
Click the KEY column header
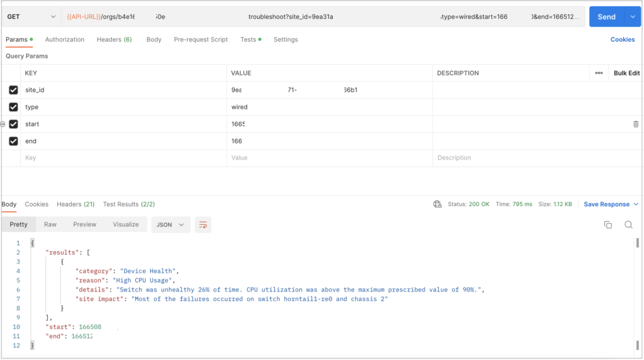coord(31,73)
